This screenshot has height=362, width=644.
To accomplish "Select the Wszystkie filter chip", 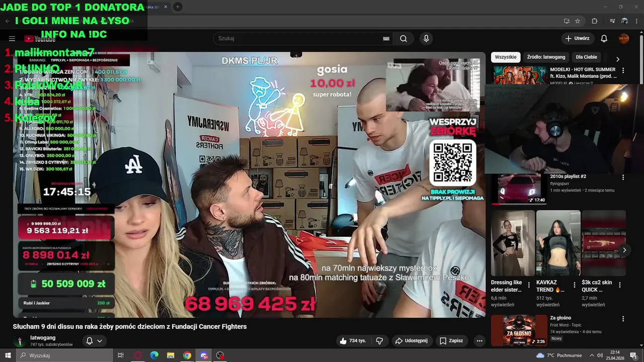I will tap(506, 57).
